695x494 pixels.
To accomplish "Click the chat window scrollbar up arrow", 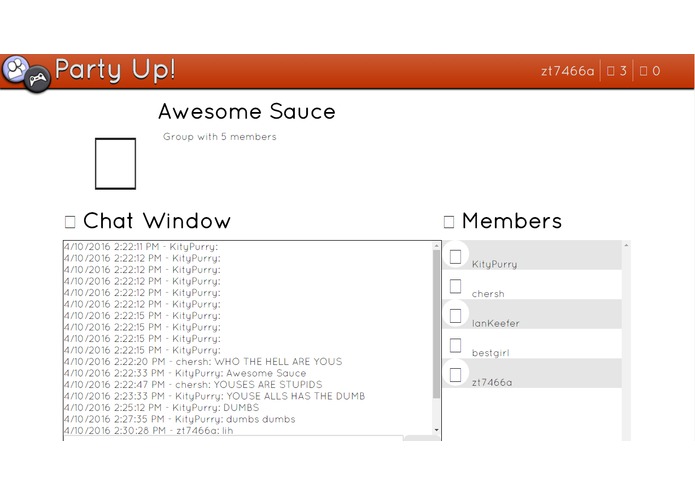I will point(437,245).
